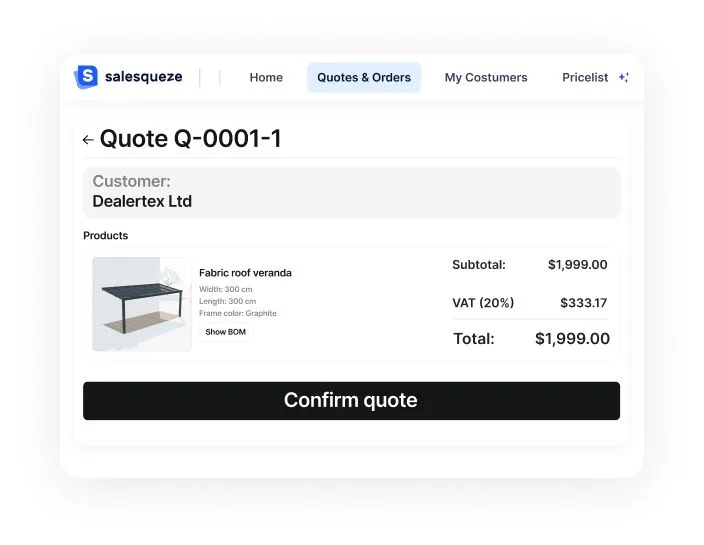704x545 pixels.
Task: Click the Salesqueze logo icon
Action: (86, 77)
